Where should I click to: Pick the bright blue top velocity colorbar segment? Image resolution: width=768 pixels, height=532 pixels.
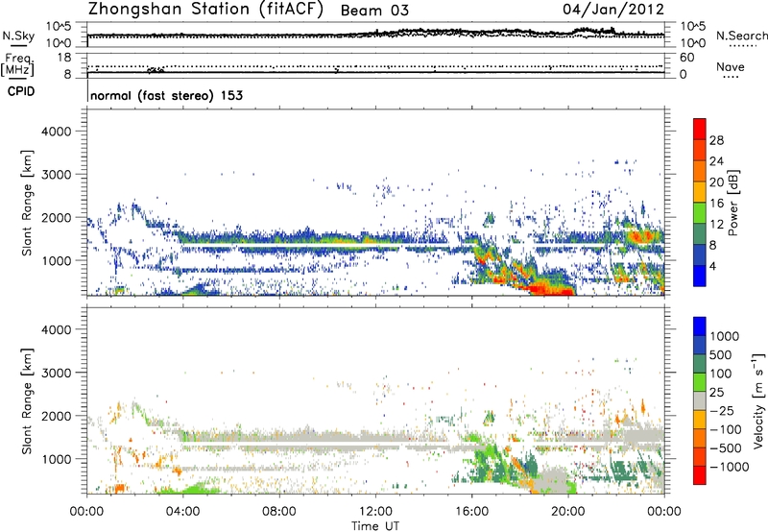[700, 326]
